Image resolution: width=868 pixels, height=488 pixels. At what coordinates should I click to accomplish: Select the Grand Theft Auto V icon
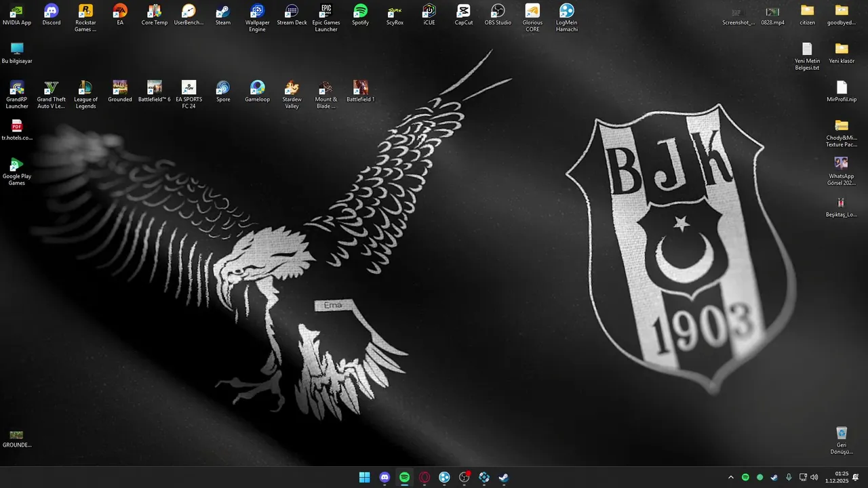click(52, 95)
